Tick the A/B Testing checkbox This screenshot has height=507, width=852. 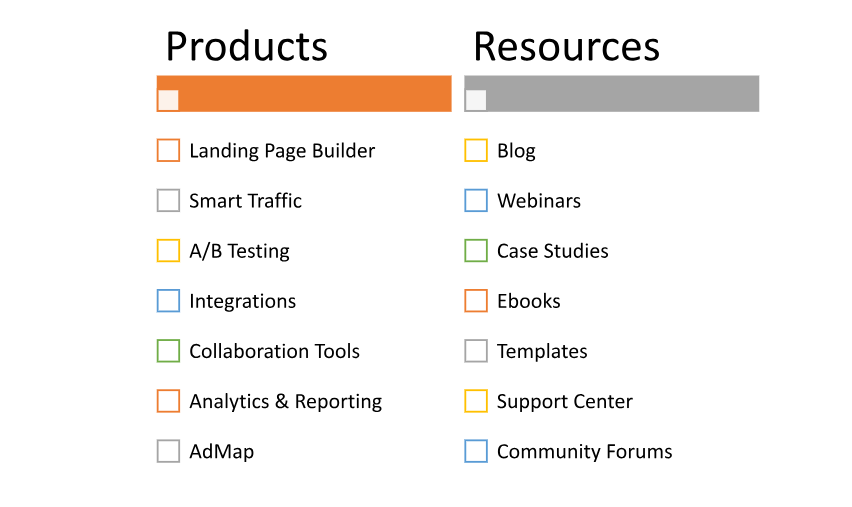pos(168,251)
